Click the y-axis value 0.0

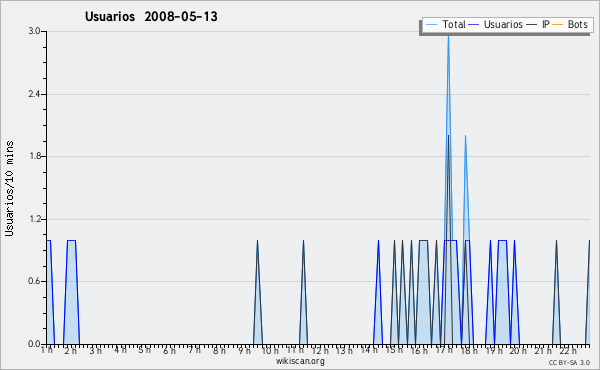coord(34,344)
